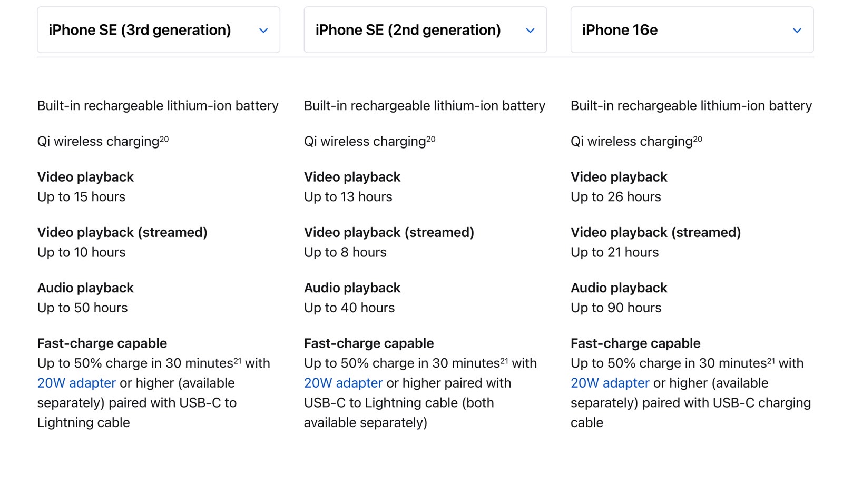This screenshot has height=504, width=843.
Task: Open footnote 21 after 30 minutes in iPhone 16e column
Action: [771, 361]
